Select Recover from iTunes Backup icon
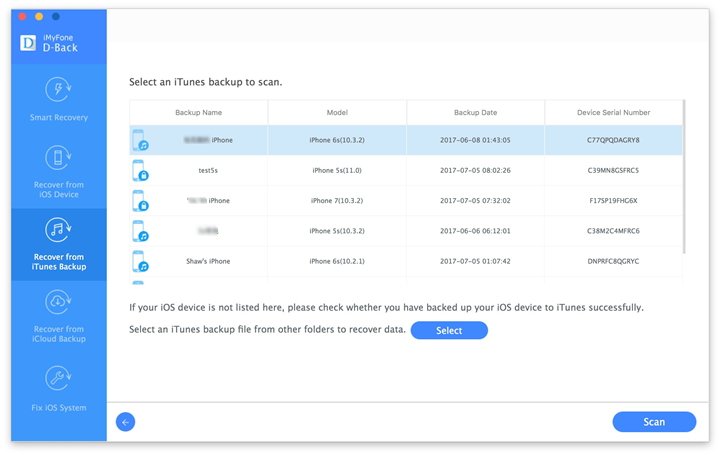 point(58,230)
